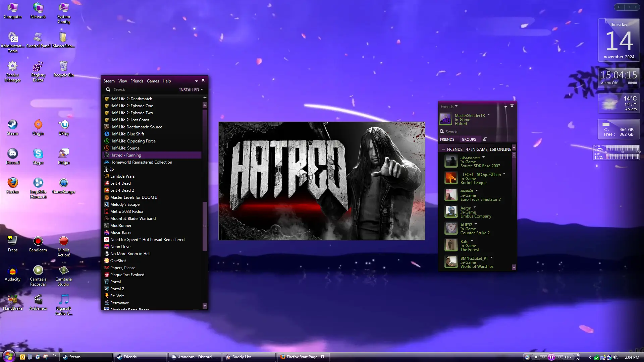Open the Control Panel desktop icon

coord(38,40)
